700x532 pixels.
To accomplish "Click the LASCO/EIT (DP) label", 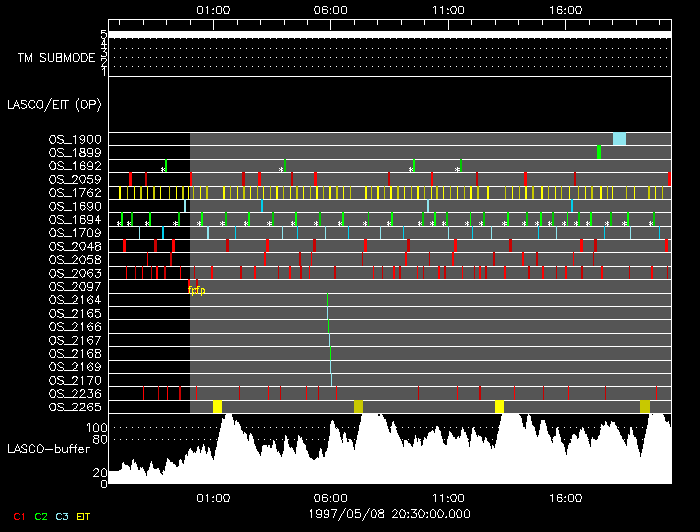I will point(53,104).
